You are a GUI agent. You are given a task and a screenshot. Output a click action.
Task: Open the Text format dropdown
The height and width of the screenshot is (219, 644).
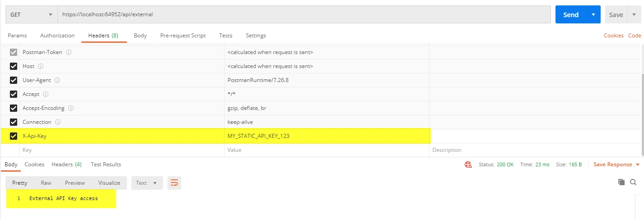click(x=147, y=182)
